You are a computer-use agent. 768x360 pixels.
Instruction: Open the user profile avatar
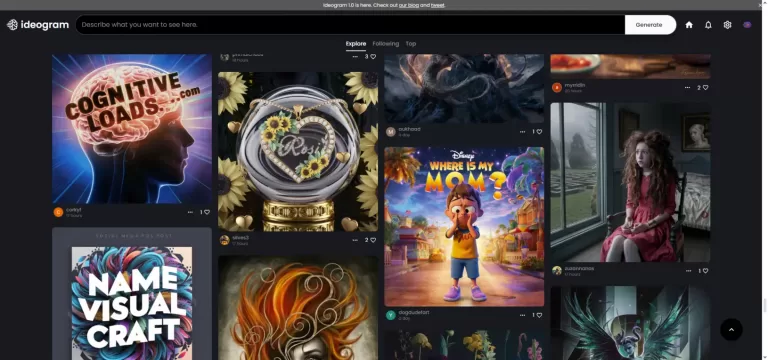747,25
